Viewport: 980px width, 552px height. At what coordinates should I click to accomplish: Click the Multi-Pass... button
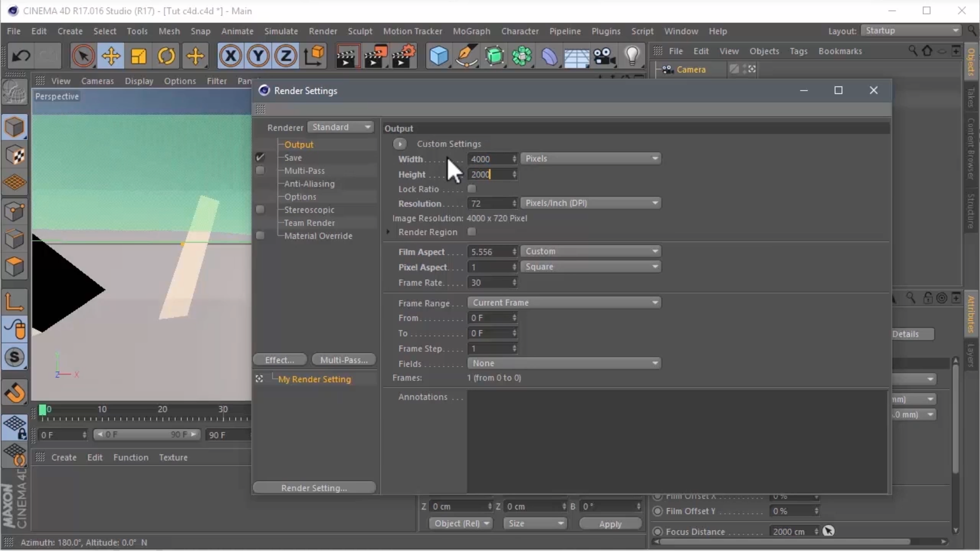point(344,360)
